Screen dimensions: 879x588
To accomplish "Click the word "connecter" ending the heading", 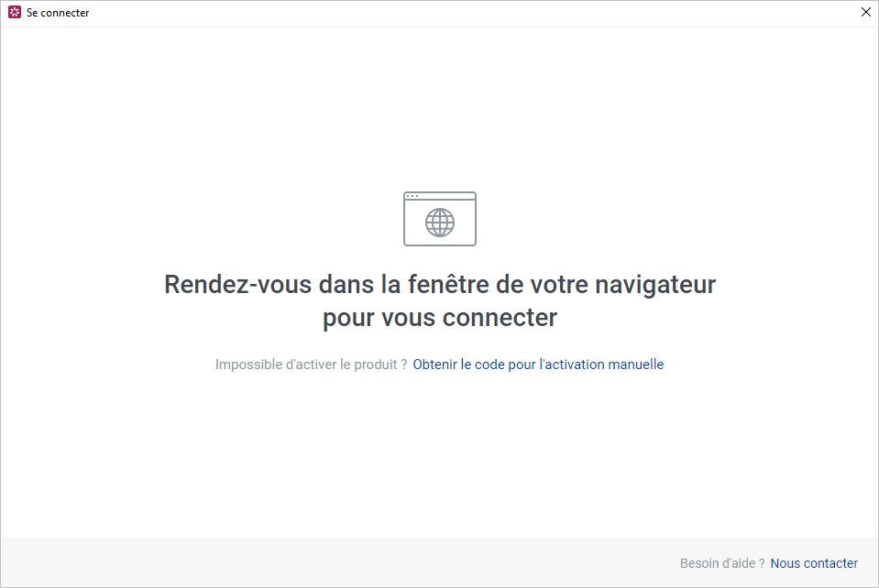I will tap(500, 318).
